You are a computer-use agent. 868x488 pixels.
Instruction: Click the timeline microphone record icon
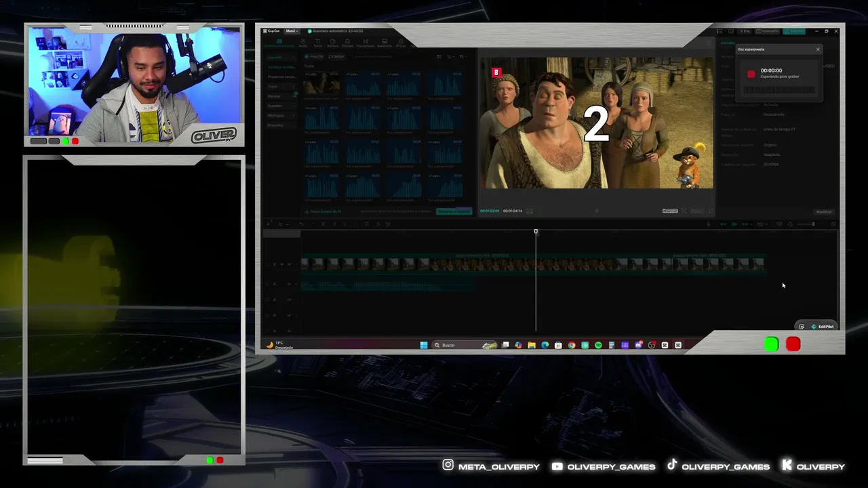point(709,224)
